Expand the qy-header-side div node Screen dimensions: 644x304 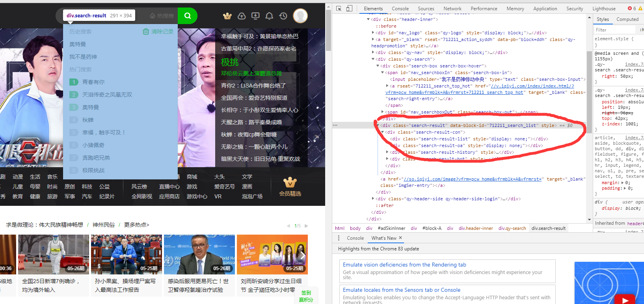click(x=373, y=199)
